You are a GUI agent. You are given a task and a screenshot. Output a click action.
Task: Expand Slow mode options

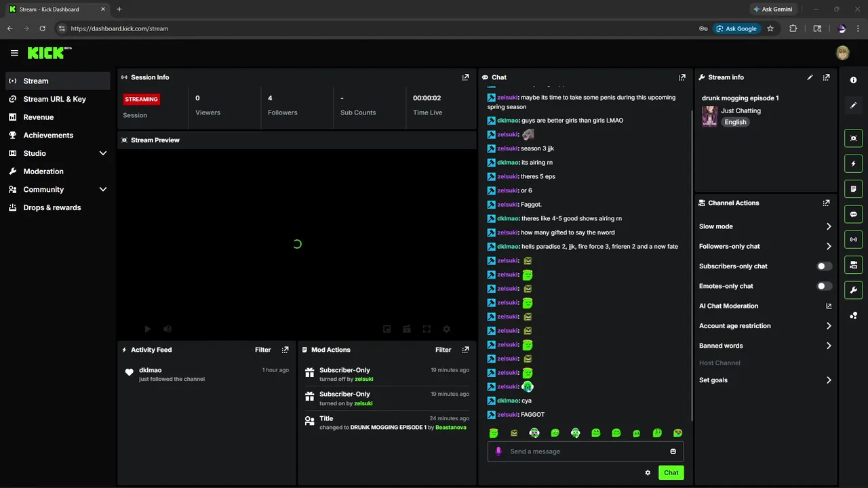[x=829, y=226]
